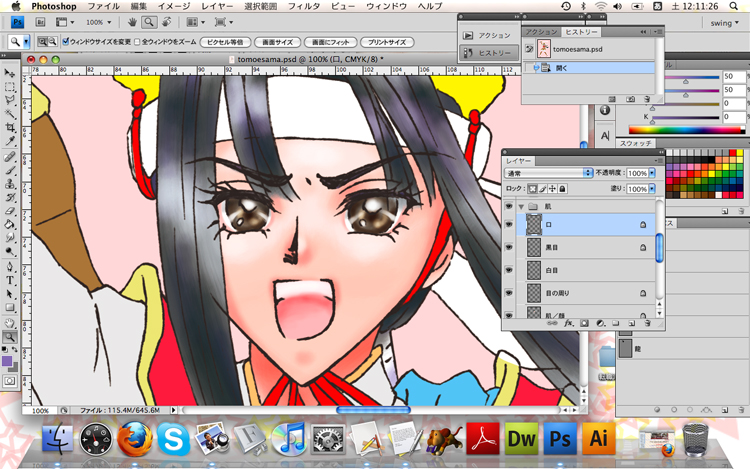Toggle ウィンドウサイズを変更 checkbox

pyautogui.click(x=66, y=42)
